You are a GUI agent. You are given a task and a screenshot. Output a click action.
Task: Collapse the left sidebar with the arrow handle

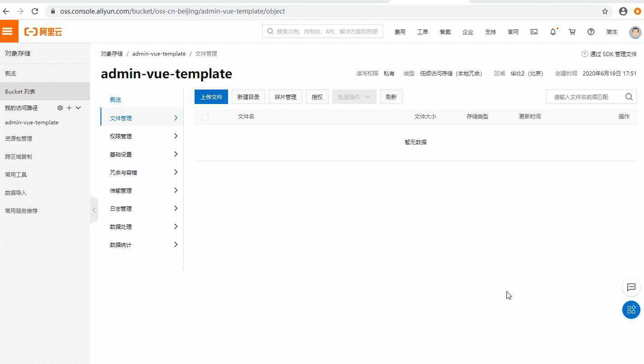click(x=94, y=210)
